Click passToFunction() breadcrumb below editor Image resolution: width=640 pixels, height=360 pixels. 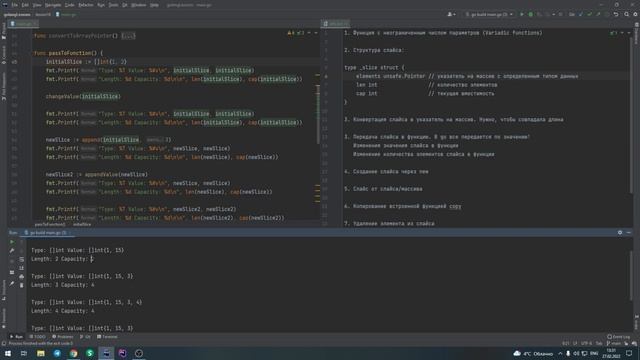pyautogui.click(x=50, y=224)
